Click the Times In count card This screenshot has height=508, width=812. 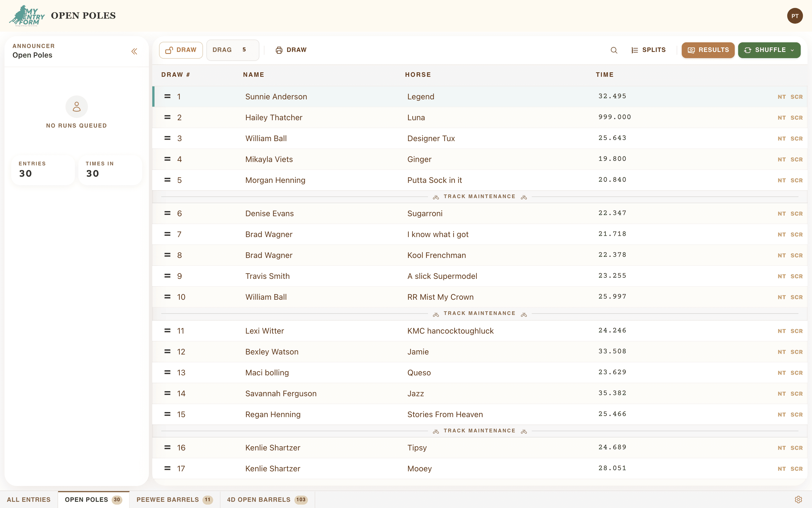(x=110, y=170)
